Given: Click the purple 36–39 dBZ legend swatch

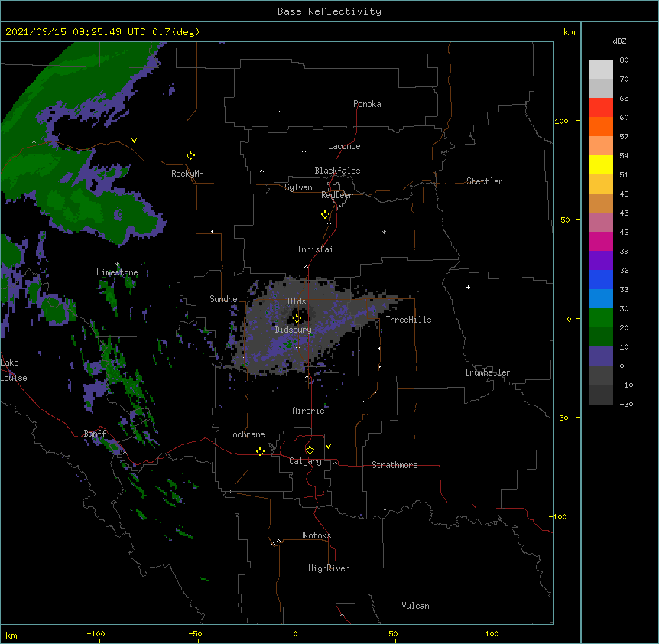Looking at the screenshot, I should point(601,261).
